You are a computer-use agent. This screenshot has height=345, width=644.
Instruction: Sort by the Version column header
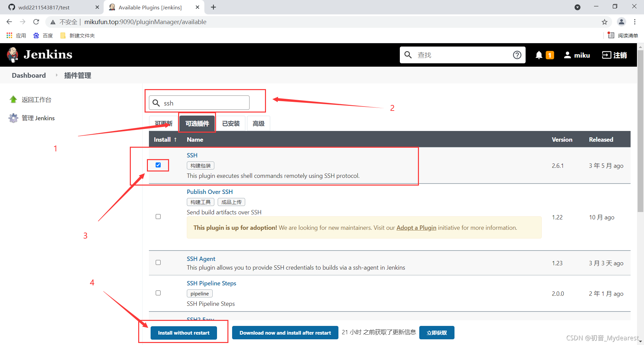562,139
